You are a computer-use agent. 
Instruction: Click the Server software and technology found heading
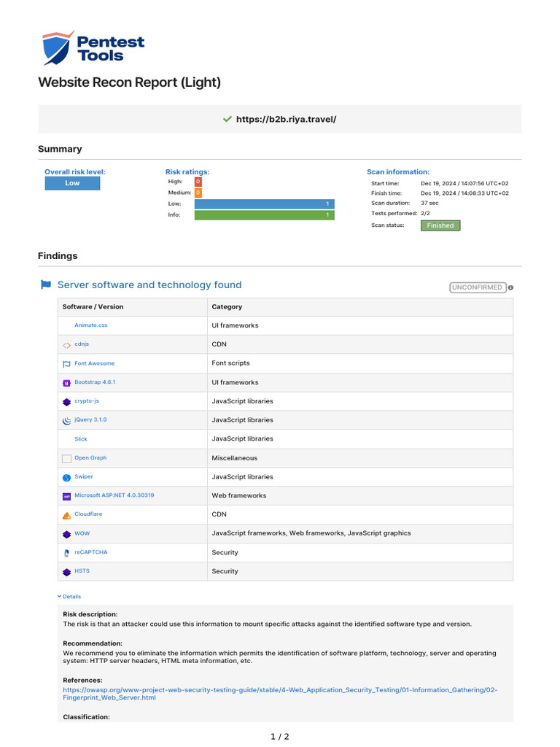pyautogui.click(x=149, y=285)
